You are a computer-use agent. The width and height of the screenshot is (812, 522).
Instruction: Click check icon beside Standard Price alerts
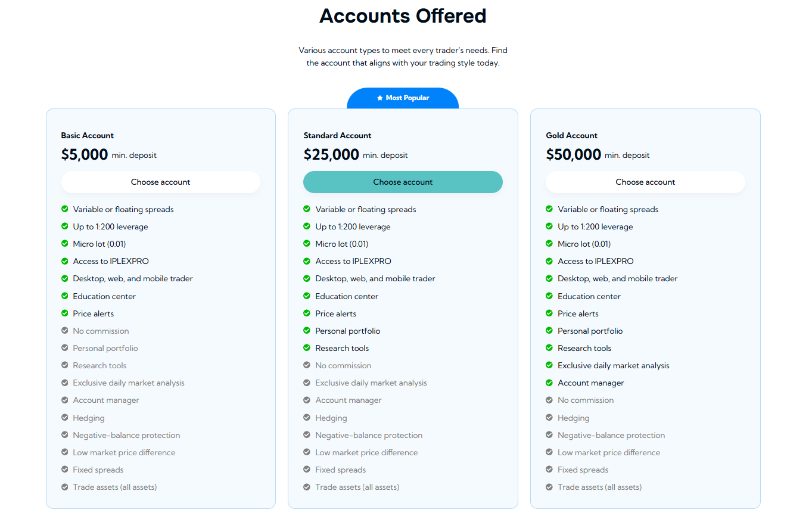click(x=307, y=313)
